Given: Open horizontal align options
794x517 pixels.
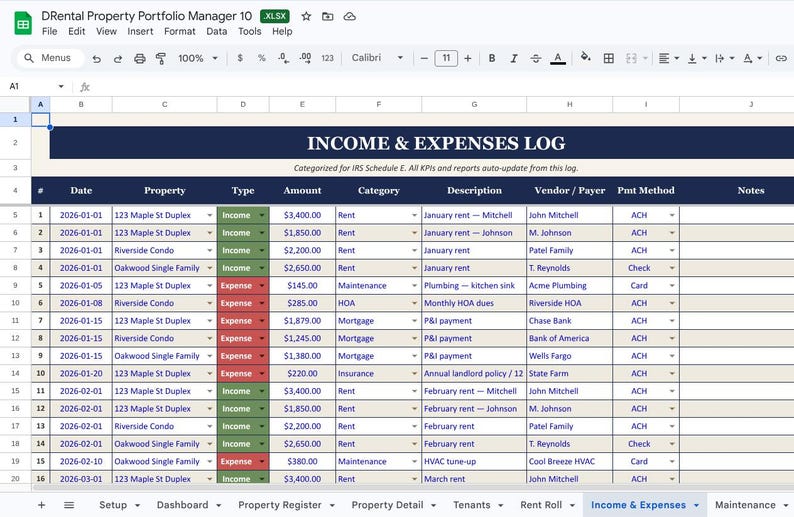Looking at the screenshot, I should pos(668,58).
